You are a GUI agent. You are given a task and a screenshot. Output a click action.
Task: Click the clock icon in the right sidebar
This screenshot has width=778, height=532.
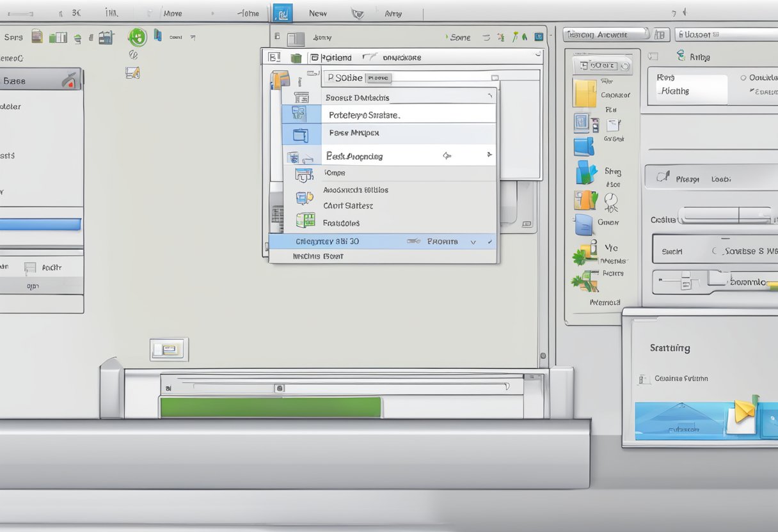click(x=610, y=199)
